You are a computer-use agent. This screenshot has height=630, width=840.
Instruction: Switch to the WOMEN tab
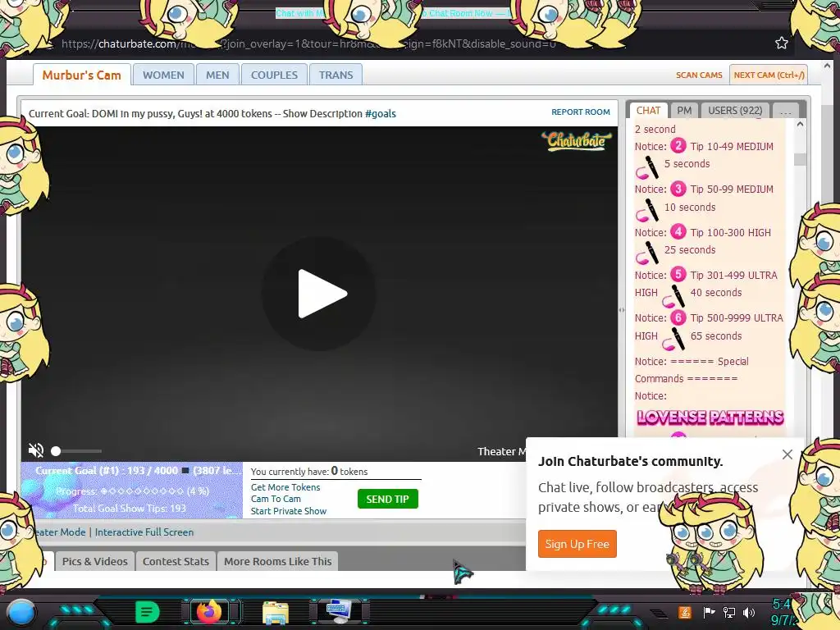pos(163,75)
